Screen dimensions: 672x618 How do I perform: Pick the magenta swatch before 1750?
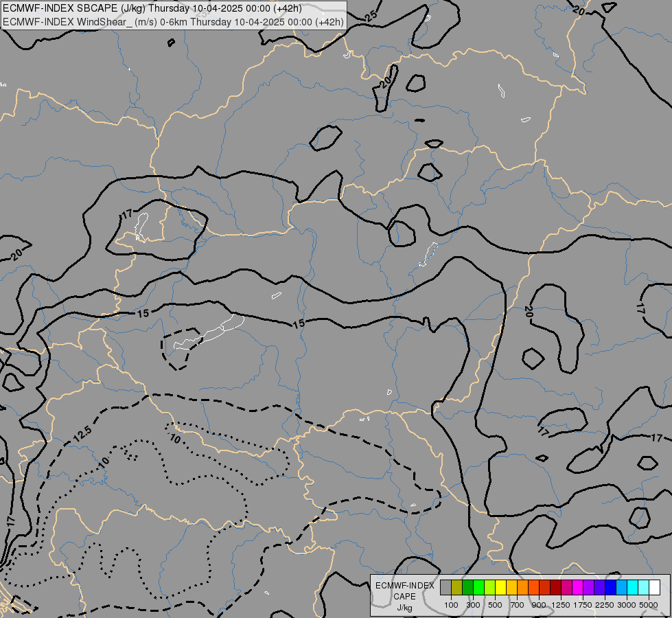coord(577,588)
